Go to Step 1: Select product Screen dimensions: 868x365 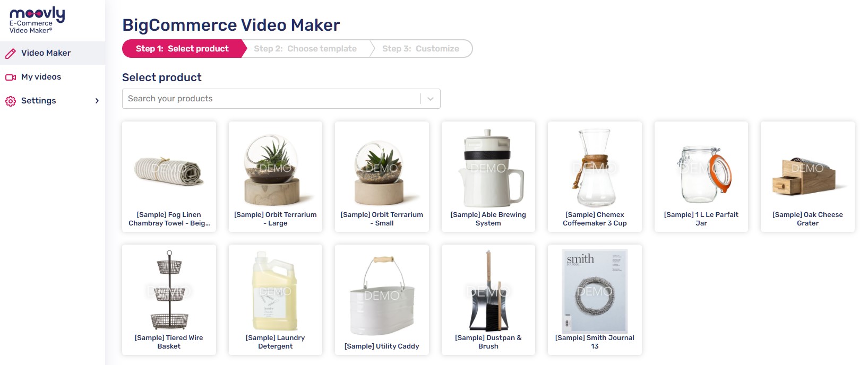tap(182, 49)
